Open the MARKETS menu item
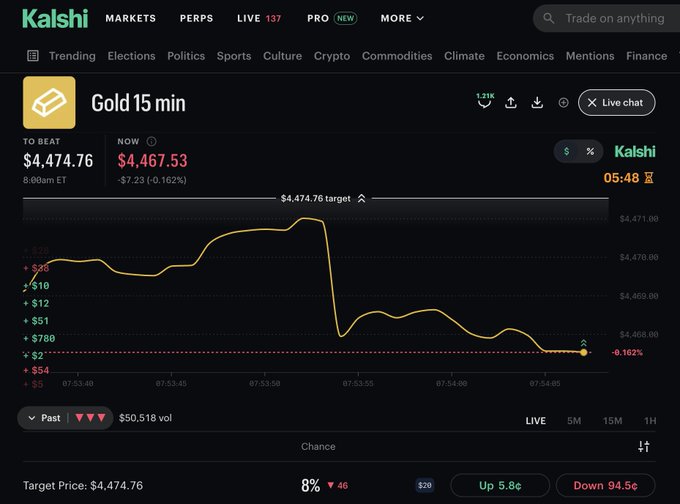The image size is (680, 504). pyautogui.click(x=131, y=18)
